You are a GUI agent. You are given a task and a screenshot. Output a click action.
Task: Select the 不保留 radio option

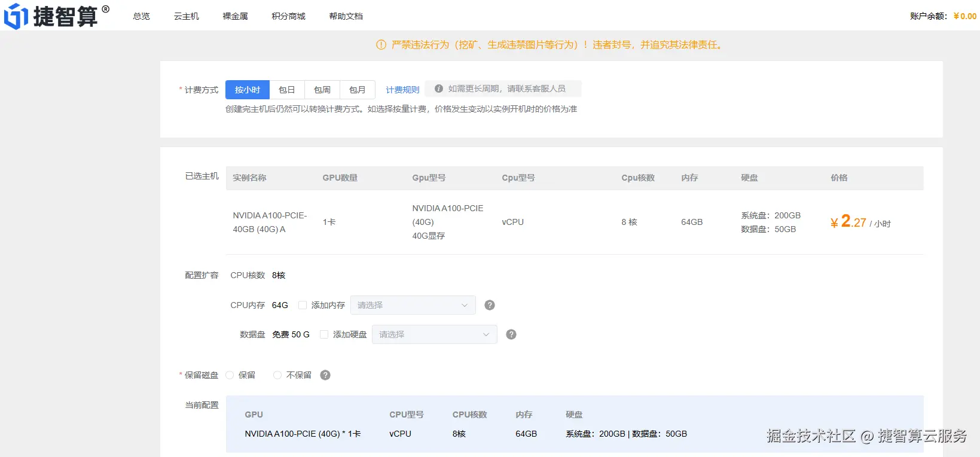pyautogui.click(x=277, y=375)
